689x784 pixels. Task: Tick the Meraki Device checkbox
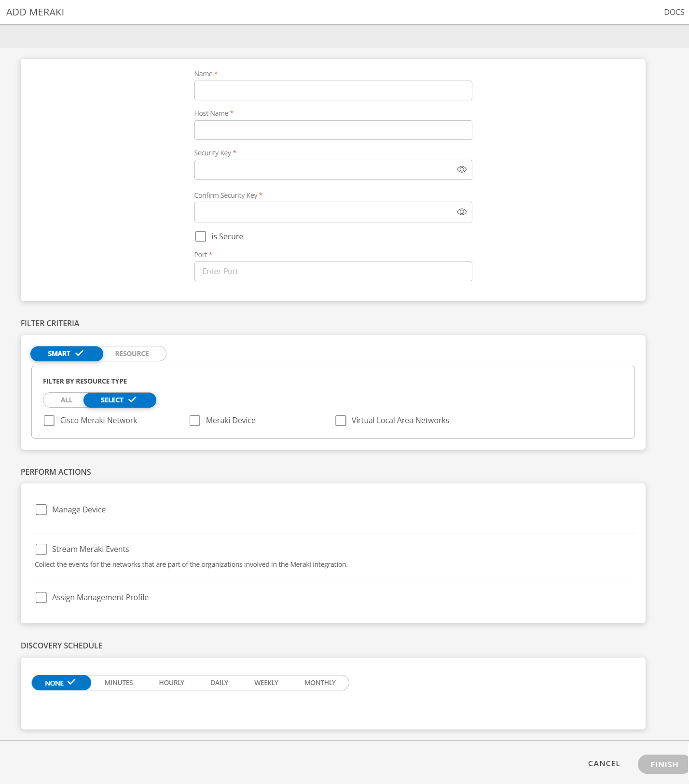pos(195,421)
